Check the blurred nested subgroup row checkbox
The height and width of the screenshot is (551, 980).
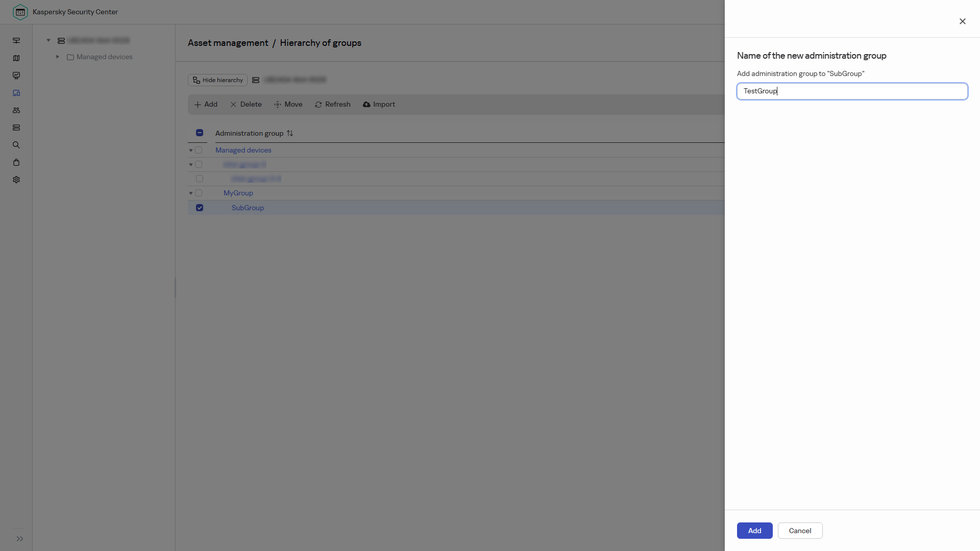point(200,179)
